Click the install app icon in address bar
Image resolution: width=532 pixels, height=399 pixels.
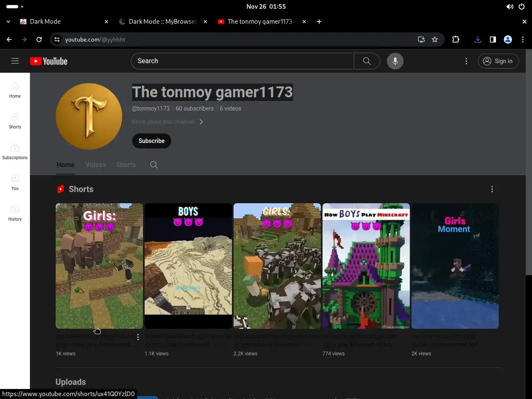point(421,39)
